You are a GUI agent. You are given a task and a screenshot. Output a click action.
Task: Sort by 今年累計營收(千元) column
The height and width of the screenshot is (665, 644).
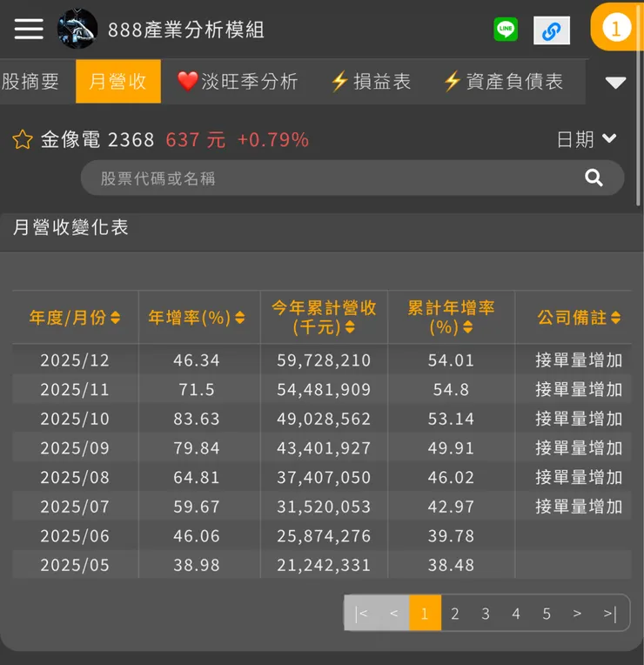point(324,318)
